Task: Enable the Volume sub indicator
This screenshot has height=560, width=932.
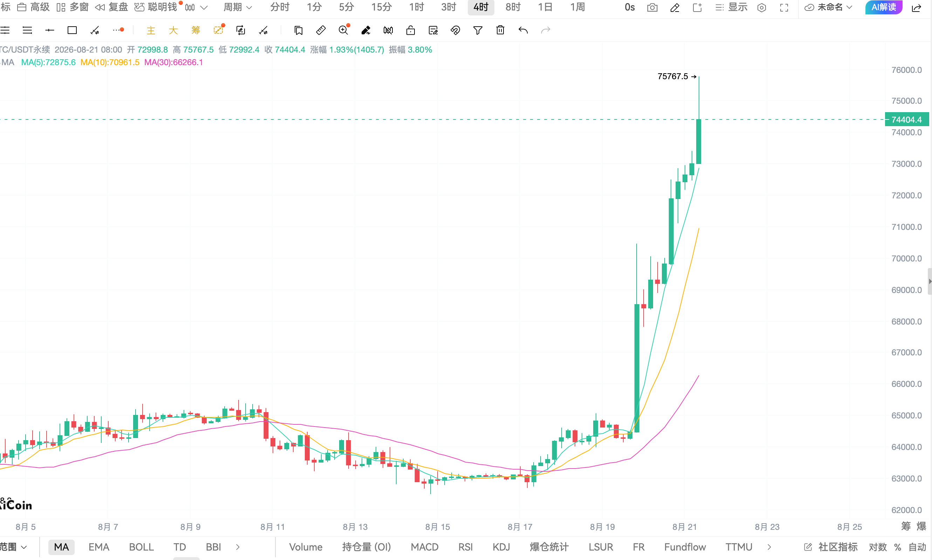Action: coord(306,547)
